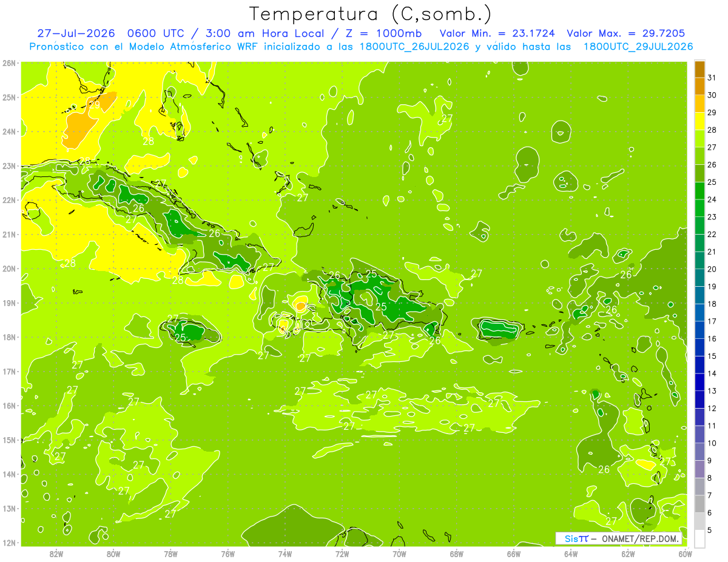The width and height of the screenshot is (728, 562).
Task: Click legend scale value '31'
Action: click(712, 78)
